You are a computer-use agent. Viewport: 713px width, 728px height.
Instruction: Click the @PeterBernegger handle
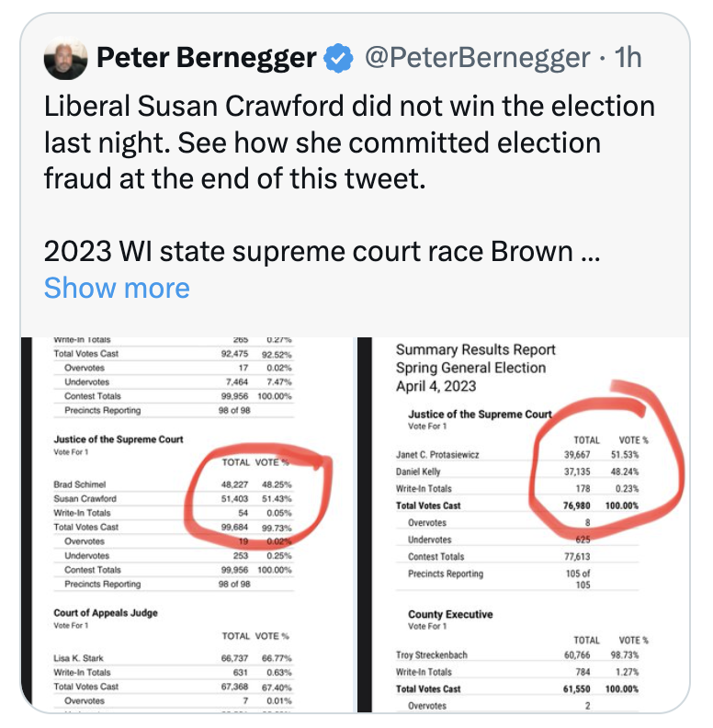(477, 59)
